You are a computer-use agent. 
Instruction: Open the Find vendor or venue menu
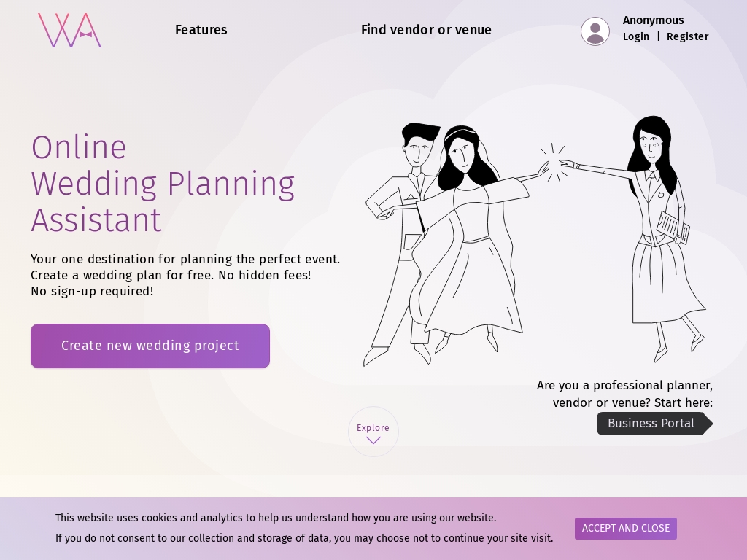coord(426,30)
